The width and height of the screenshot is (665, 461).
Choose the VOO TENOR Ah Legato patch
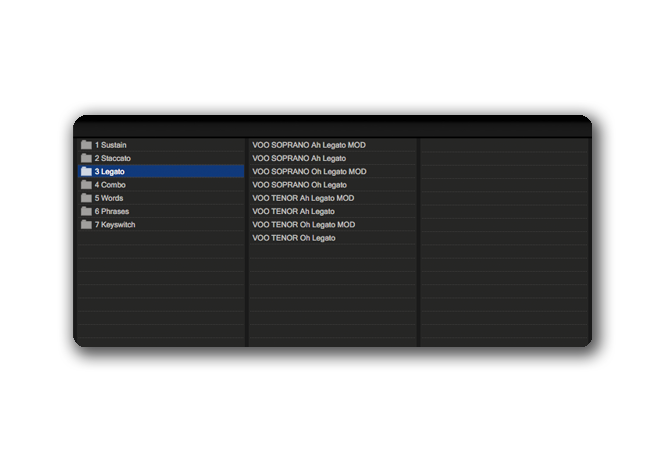click(293, 211)
